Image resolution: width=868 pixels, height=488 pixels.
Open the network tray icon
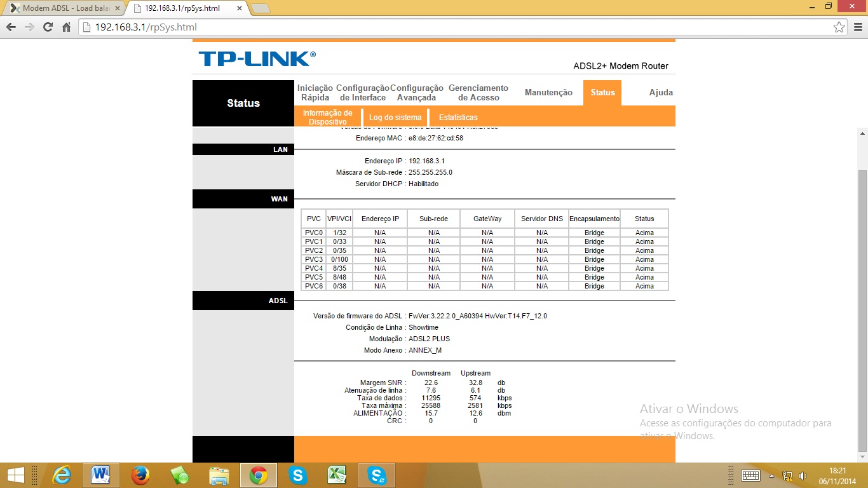[x=787, y=475]
